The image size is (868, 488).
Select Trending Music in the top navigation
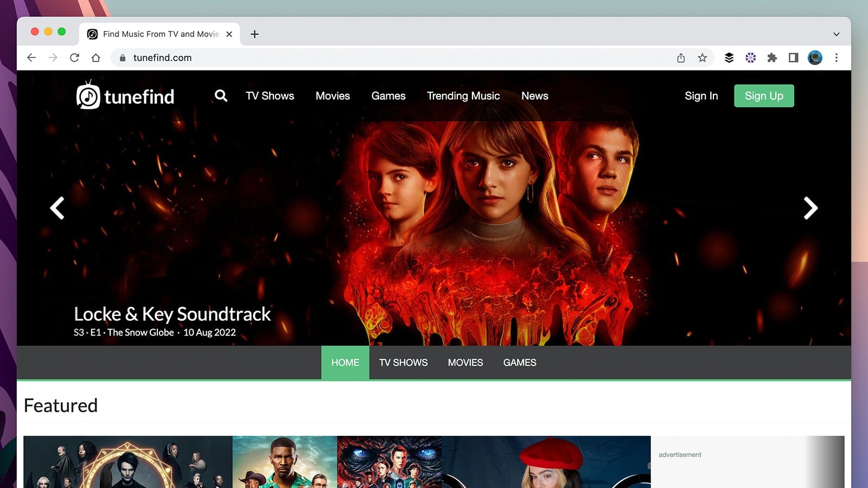click(x=463, y=95)
